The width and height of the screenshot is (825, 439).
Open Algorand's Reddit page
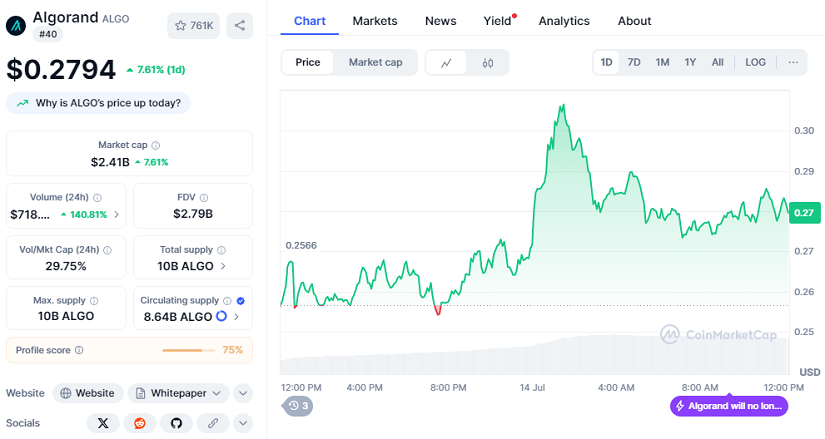tap(140, 423)
